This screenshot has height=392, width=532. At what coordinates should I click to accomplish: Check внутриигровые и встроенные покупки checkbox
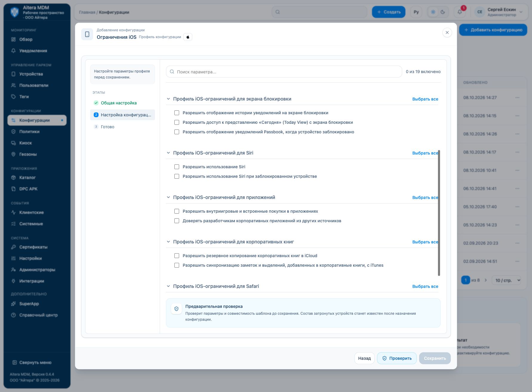pos(177,211)
